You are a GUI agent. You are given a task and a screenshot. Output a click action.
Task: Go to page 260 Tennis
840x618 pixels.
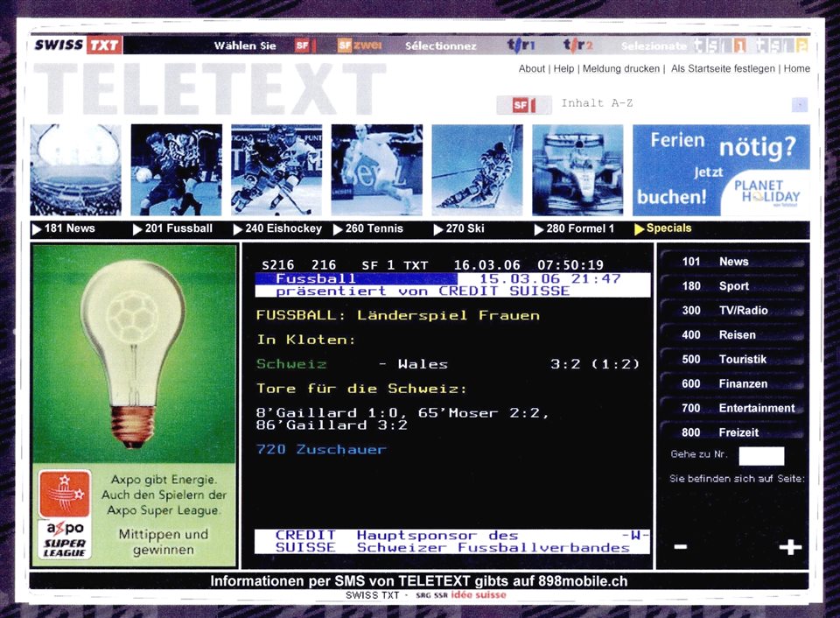(x=368, y=228)
